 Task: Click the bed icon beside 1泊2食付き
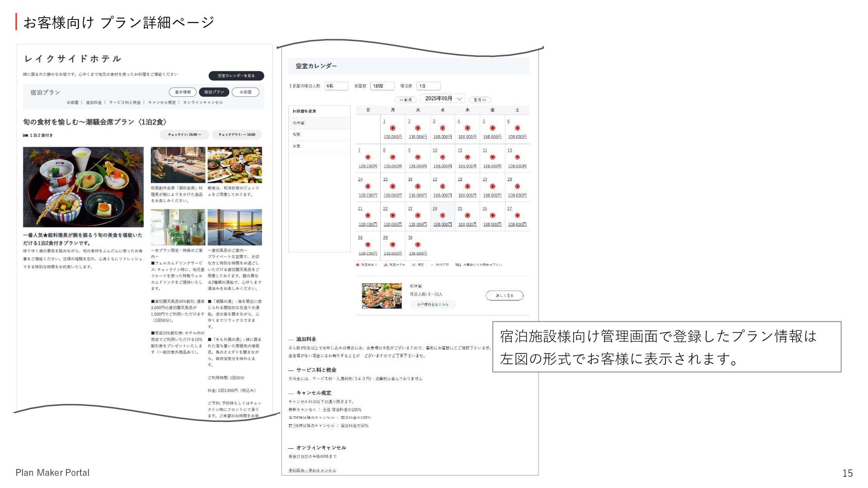click(26, 135)
